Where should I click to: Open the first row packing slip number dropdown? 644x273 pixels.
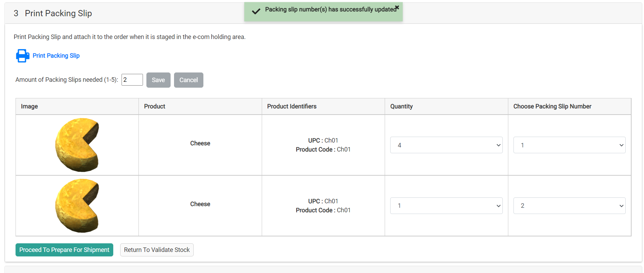(x=569, y=145)
